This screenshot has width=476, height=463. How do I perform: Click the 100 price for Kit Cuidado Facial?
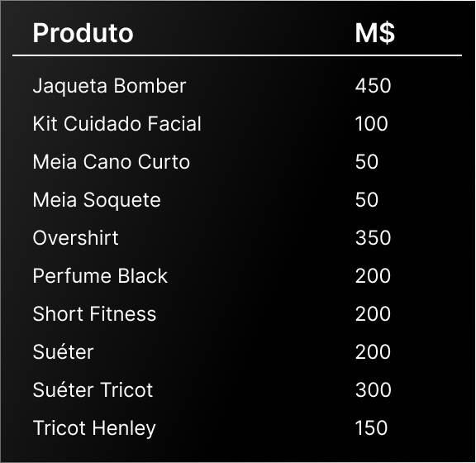click(372, 124)
